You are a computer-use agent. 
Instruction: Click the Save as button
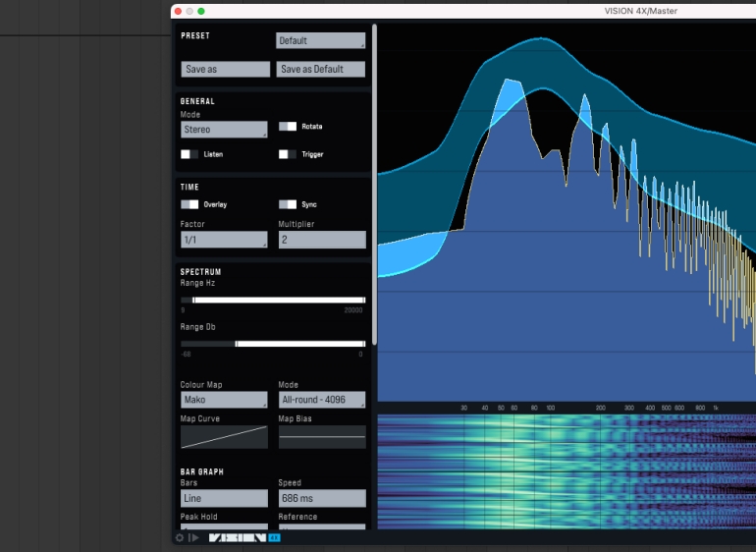225,70
